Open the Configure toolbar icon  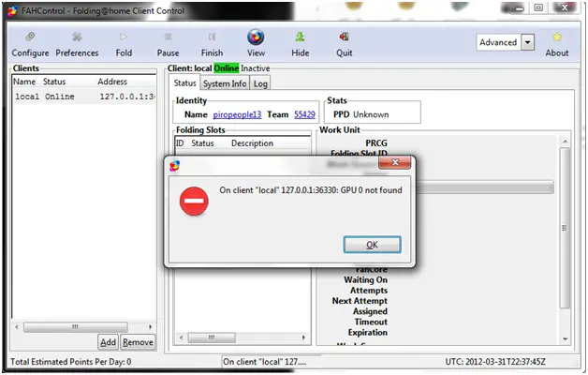pyautogui.click(x=30, y=37)
